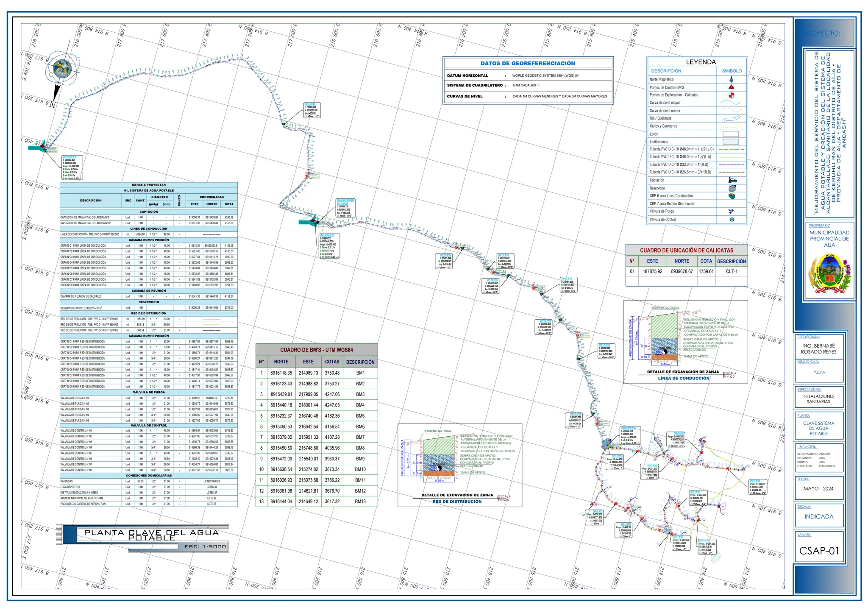Click the CURVAS DE NIVEL label
The width and height of the screenshot is (868, 613).
[465, 96]
